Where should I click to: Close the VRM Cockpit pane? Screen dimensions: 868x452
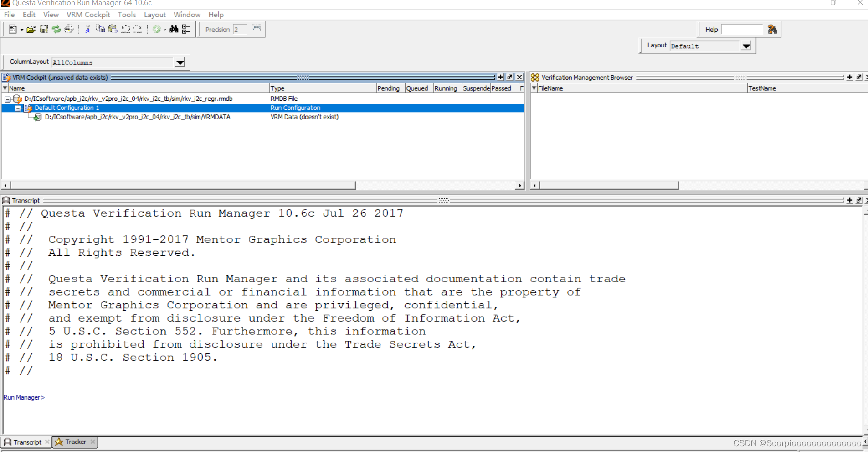[519, 77]
